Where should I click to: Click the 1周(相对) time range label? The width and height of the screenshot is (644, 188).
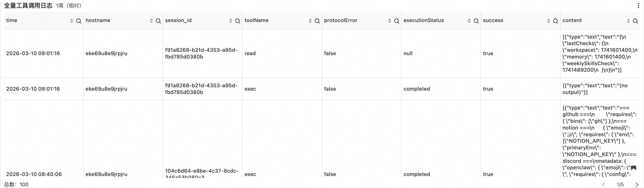click(69, 6)
